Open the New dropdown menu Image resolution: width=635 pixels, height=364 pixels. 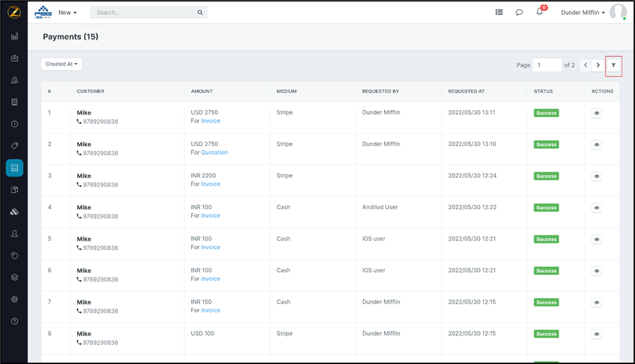67,13
